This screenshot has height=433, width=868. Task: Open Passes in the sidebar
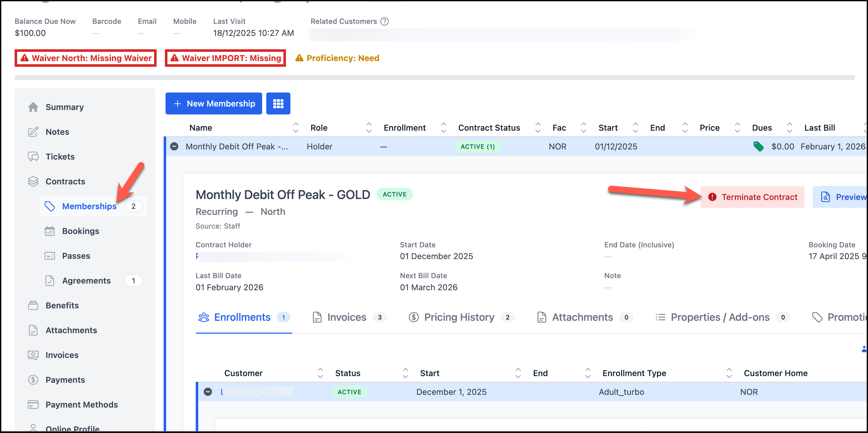pos(76,256)
